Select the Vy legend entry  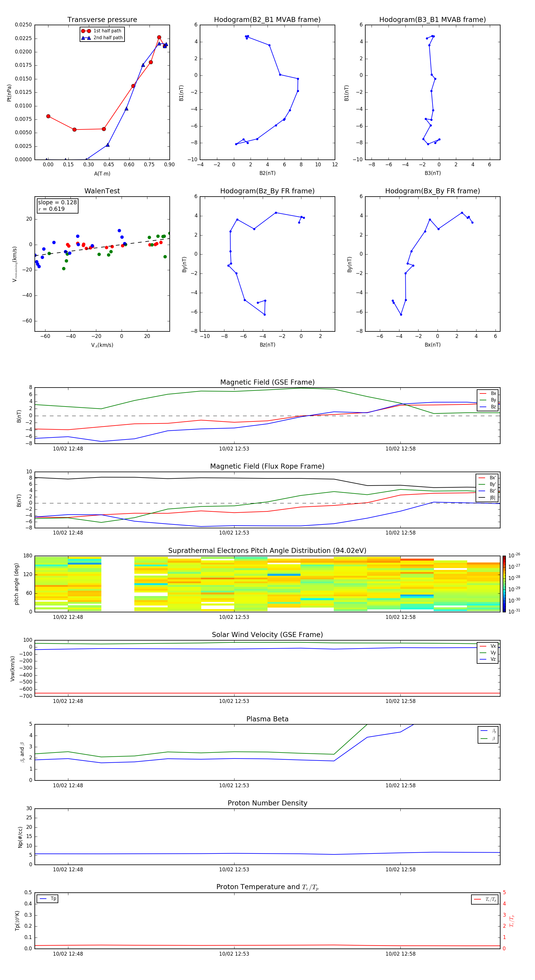click(488, 652)
